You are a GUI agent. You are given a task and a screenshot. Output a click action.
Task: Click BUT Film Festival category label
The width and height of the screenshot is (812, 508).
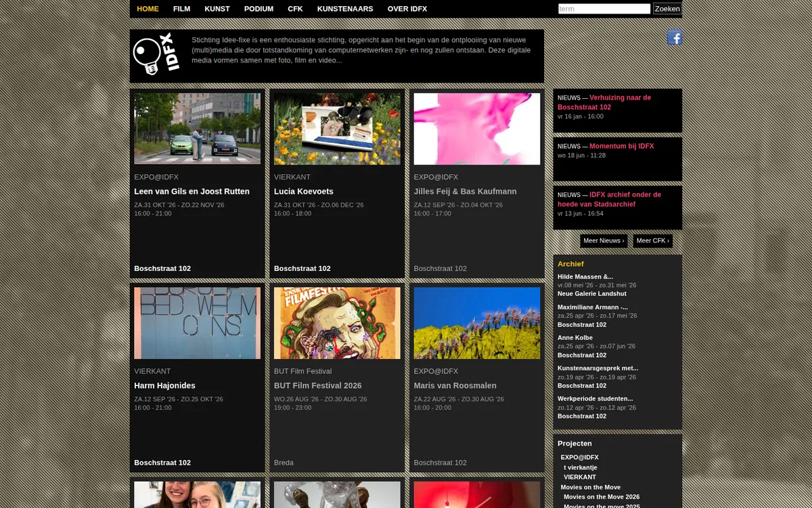tap(302, 371)
